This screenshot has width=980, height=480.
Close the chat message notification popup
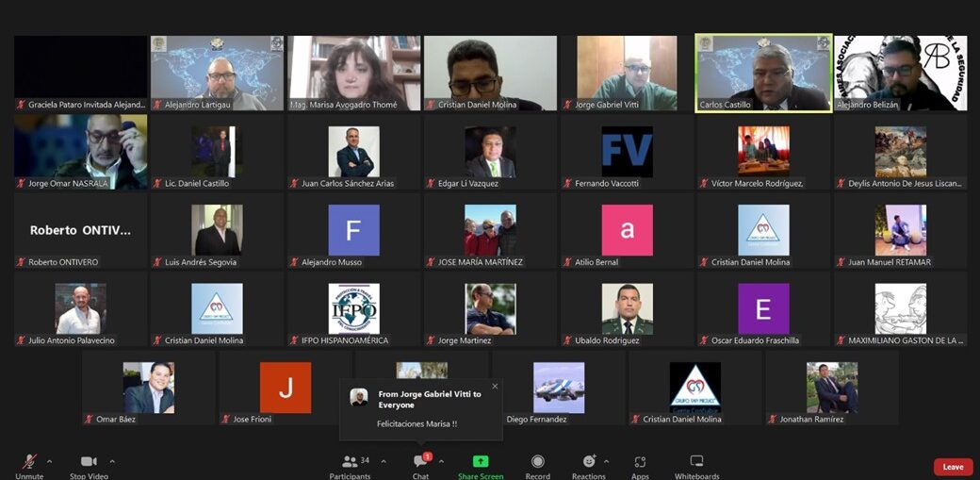pos(495,386)
